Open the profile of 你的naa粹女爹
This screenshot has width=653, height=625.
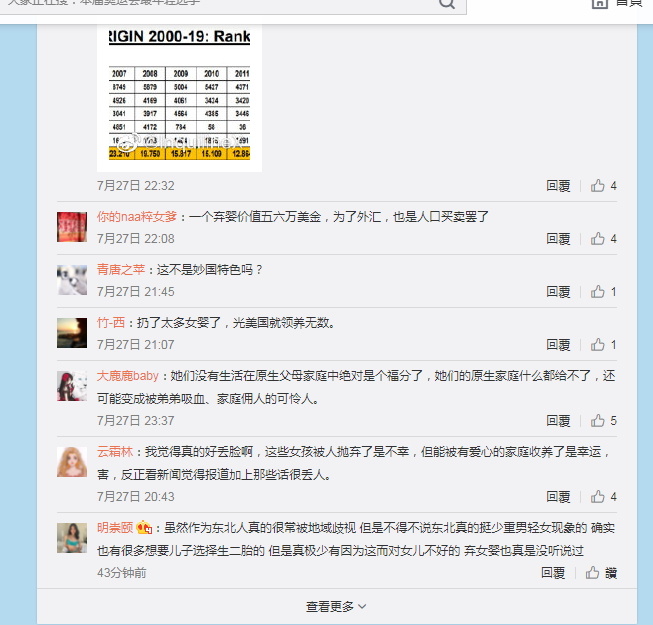[x=137, y=217]
